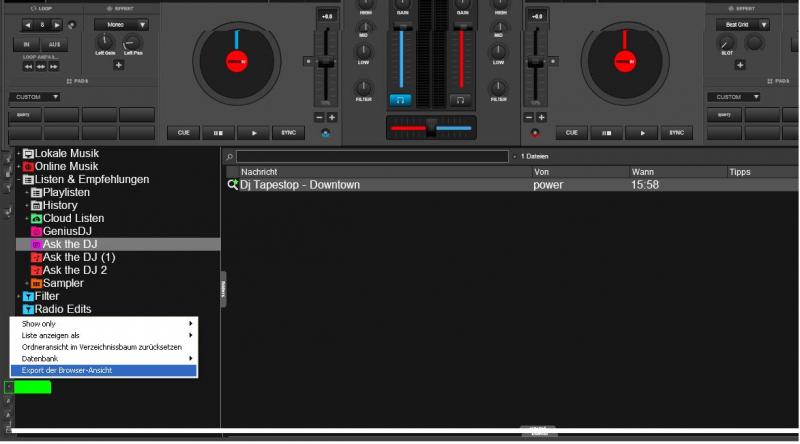The image size is (800, 444).
Task: Open the Online Musik folder icon
Action: pos(29,166)
